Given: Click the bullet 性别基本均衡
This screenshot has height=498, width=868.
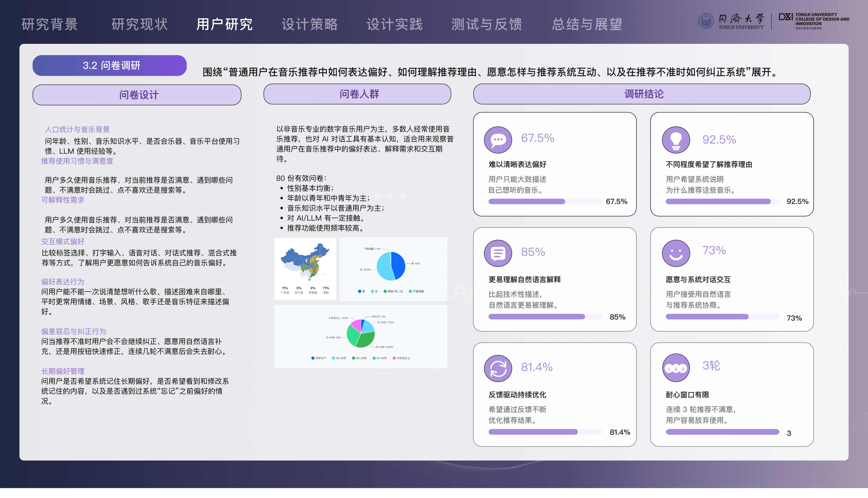Looking at the screenshot, I should 311,188.
